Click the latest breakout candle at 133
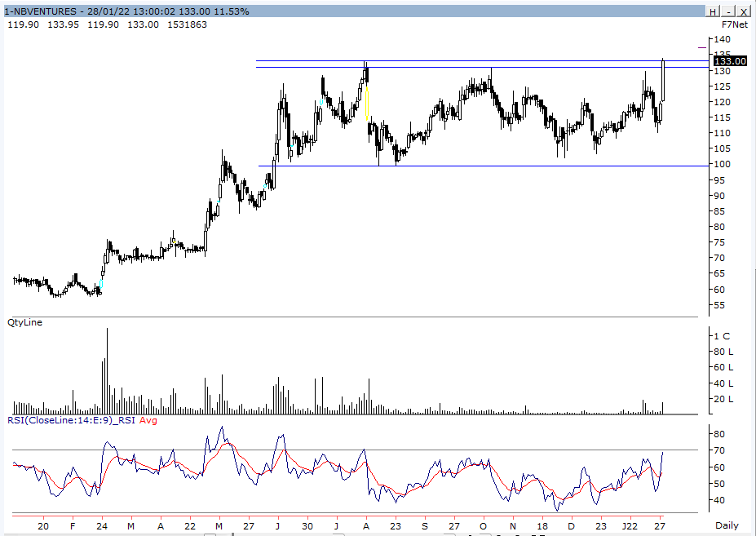 click(x=663, y=81)
